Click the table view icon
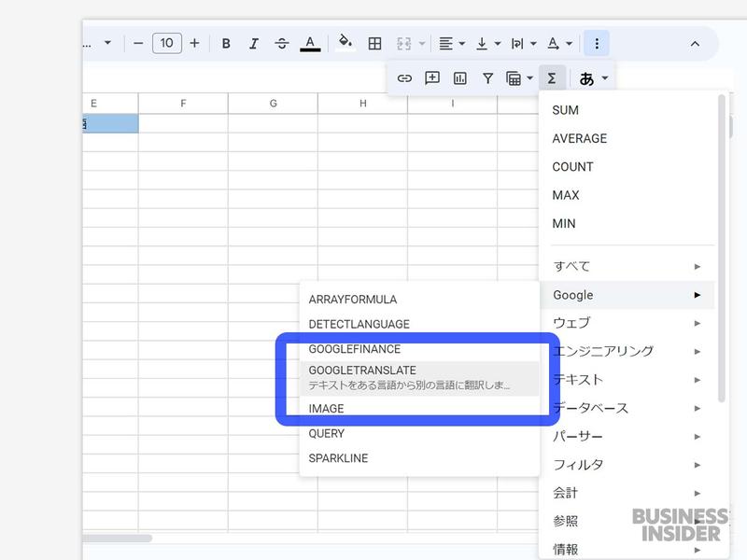747x560 pixels. click(514, 78)
